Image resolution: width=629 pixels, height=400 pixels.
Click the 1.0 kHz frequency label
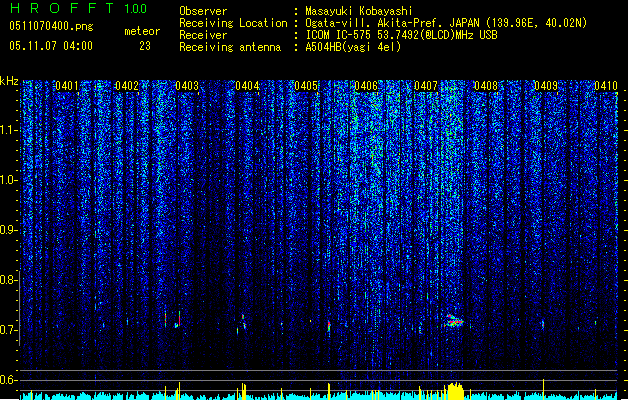8,180
